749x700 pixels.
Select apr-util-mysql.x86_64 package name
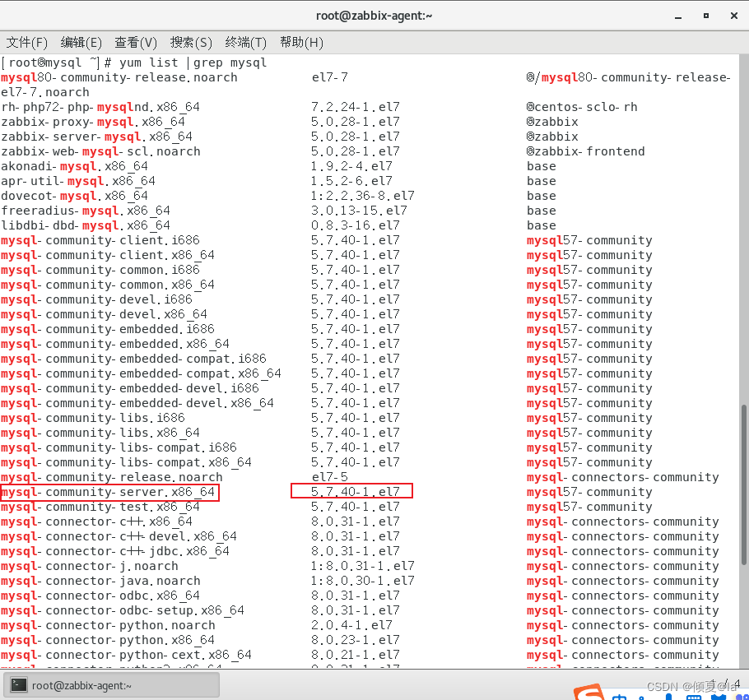coord(78,181)
